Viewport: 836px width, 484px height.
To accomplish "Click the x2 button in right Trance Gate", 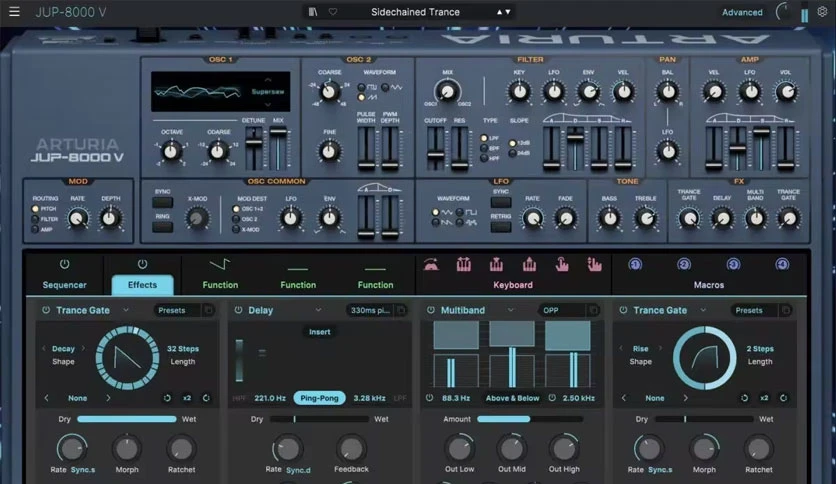I will point(763,398).
